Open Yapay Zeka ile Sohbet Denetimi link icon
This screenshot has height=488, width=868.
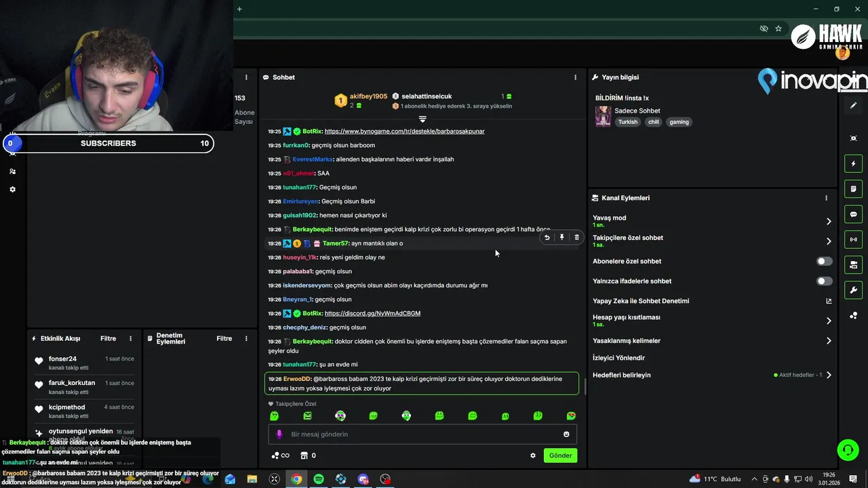pos(829,301)
